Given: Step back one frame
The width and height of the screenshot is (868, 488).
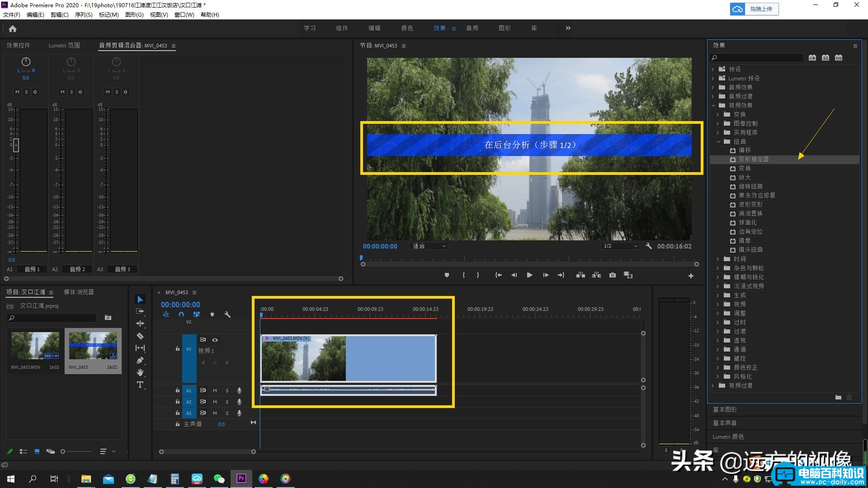Looking at the screenshot, I should [514, 275].
